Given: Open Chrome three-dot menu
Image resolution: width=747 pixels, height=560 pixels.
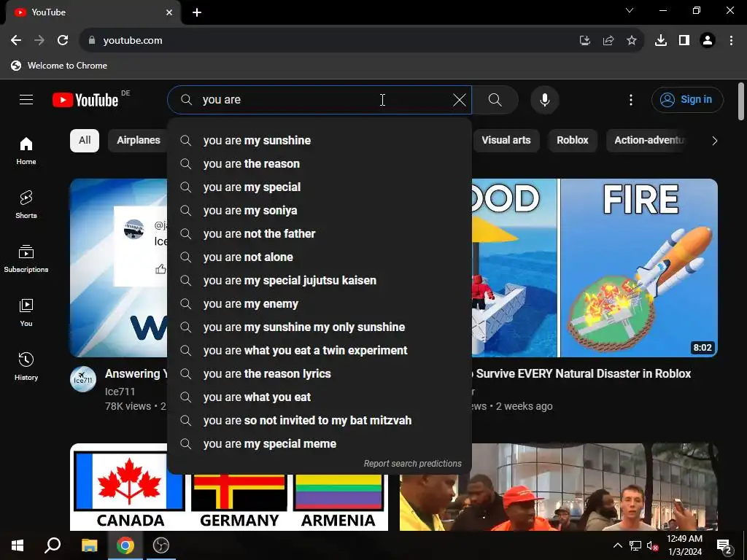Looking at the screenshot, I should coord(731,41).
